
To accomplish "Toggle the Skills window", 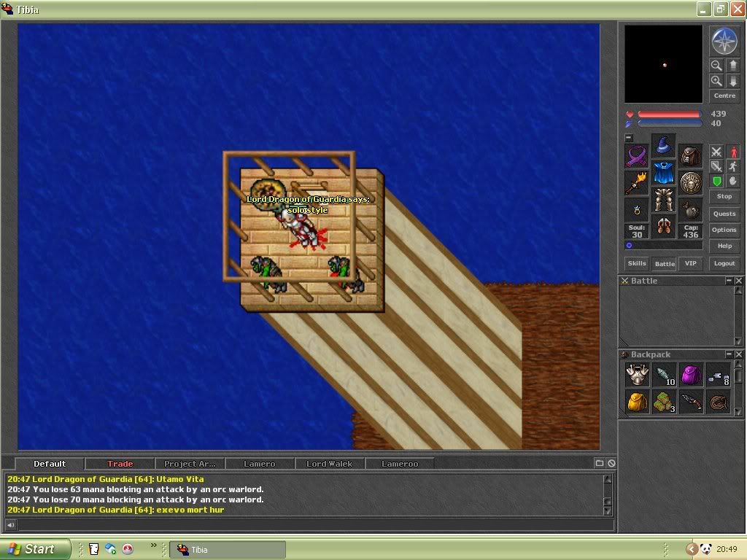I will [x=636, y=263].
